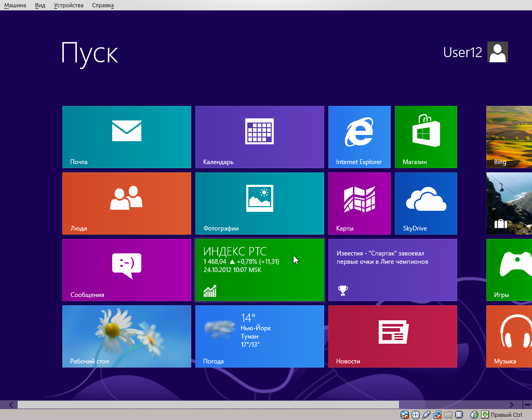The height and width of the screenshot is (420, 532).
Task: Open the Weather (Погода) tile
Action: [259, 336]
